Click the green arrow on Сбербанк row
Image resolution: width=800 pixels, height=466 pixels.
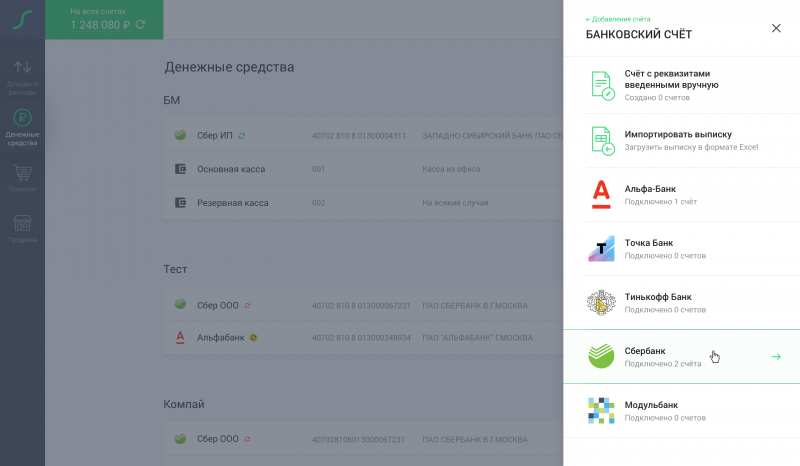click(x=776, y=356)
